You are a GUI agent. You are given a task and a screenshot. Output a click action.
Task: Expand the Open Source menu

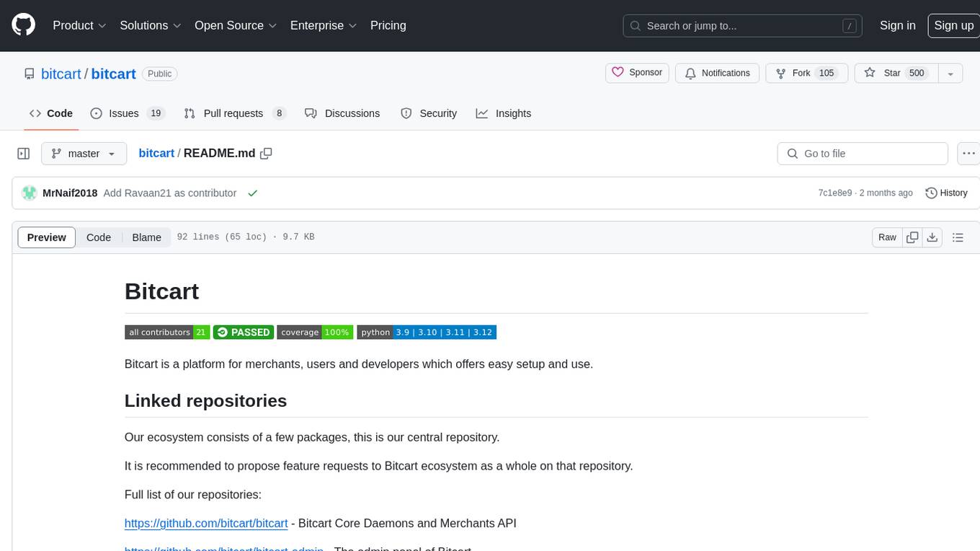click(236, 25)
